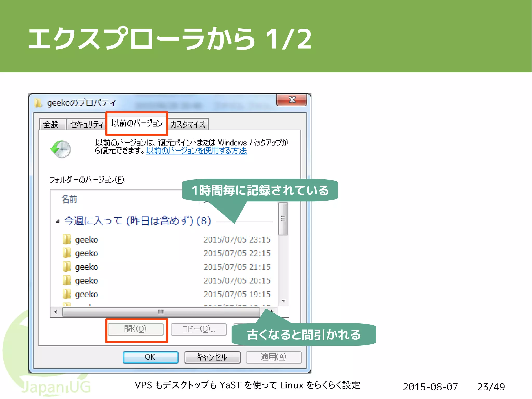The width and height of the screenshot is (532, 399).
Task: Click folder icon of the 21:15 geeko entry
Action: pyautogui.click(x=67, y=267)
